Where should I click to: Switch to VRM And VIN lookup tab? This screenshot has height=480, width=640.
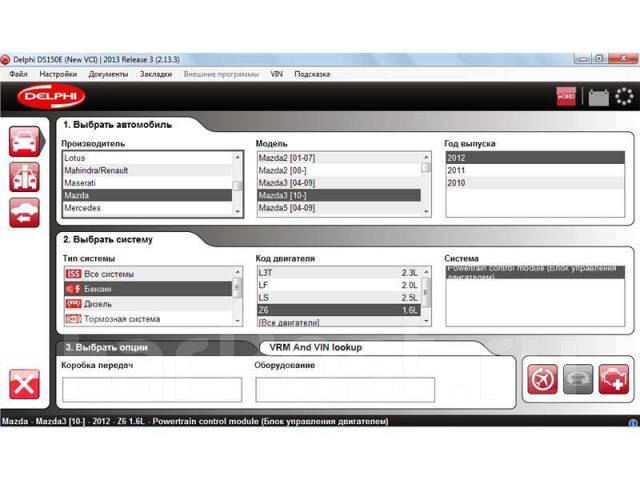point(316,348)
